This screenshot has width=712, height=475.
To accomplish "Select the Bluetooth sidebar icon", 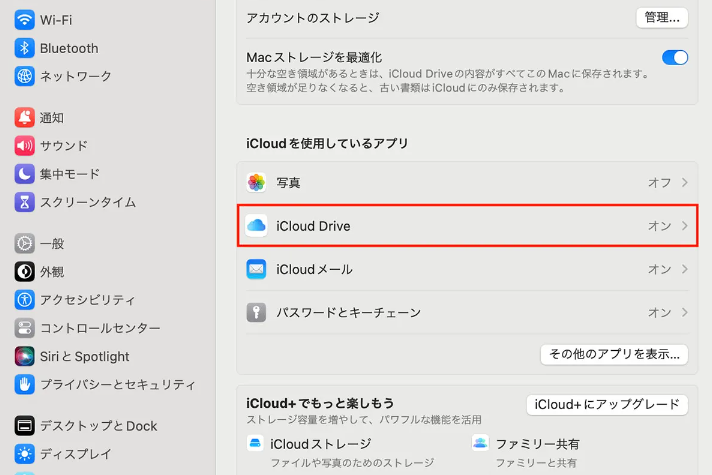I will pyautogui.click(x=24, y=48).
